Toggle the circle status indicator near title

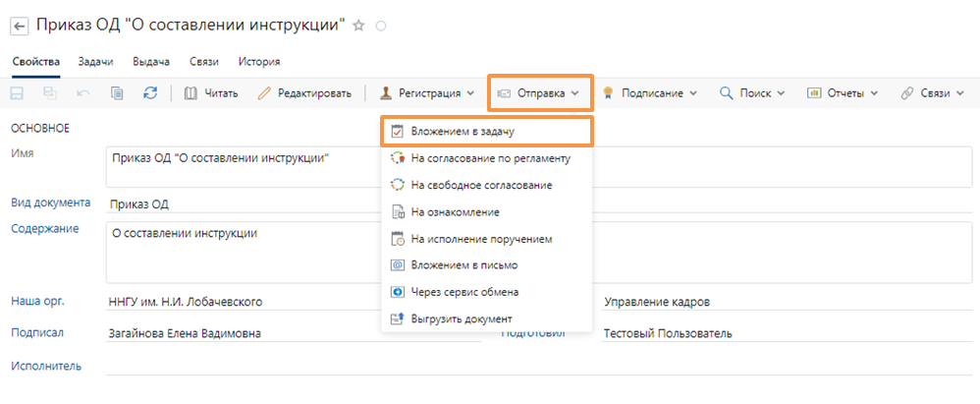[381, 27]
